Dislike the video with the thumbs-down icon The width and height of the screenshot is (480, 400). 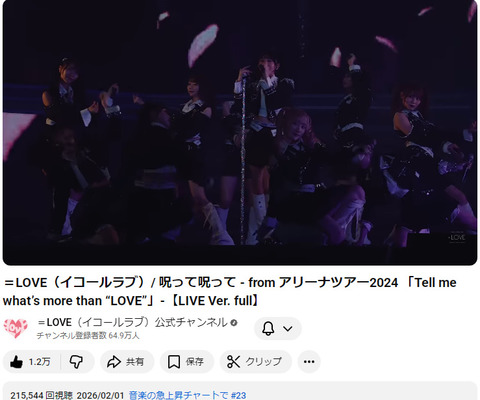click(x=76, y=362)
